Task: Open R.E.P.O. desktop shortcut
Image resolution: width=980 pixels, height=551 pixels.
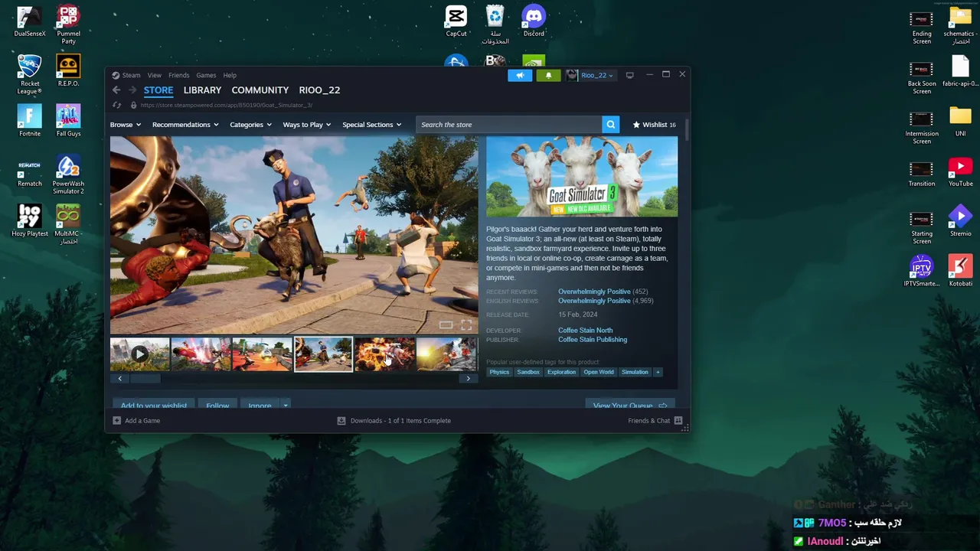Action: [x=68, y=71]
